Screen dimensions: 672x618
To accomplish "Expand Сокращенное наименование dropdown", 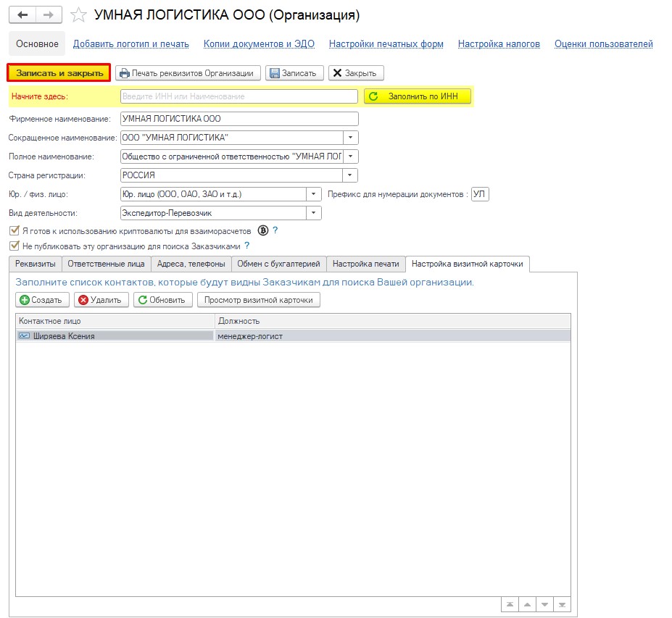I will click(x=351, y=138).
